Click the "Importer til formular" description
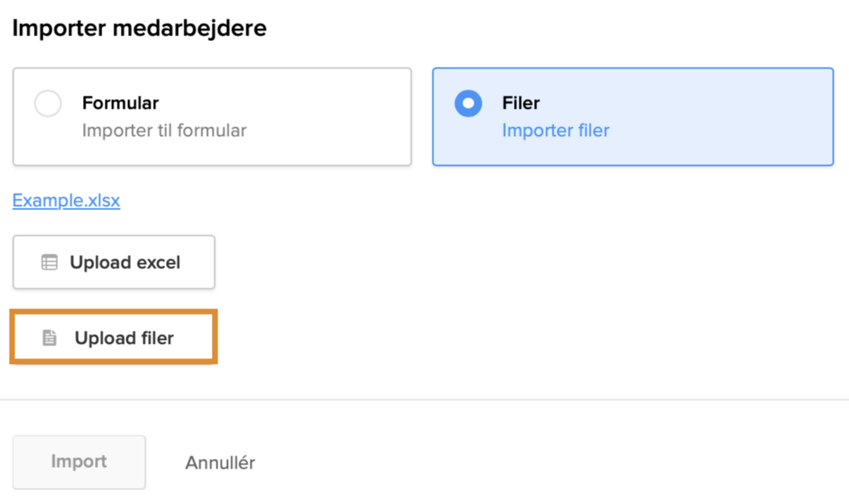The height and width of the screenshot is (504, 849). click(x=164, y=130)
